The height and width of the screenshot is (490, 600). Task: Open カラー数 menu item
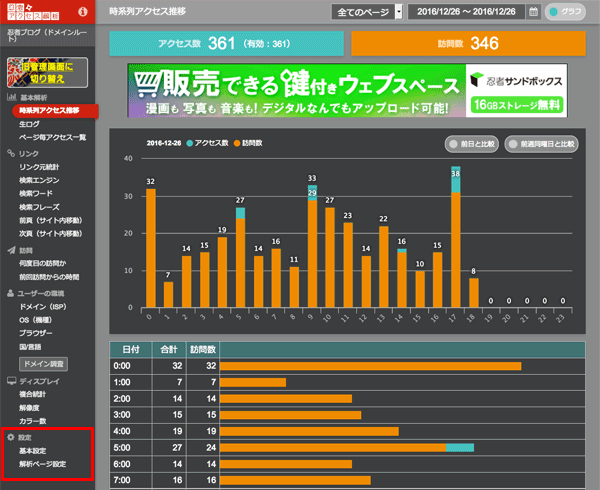(33, 421)
